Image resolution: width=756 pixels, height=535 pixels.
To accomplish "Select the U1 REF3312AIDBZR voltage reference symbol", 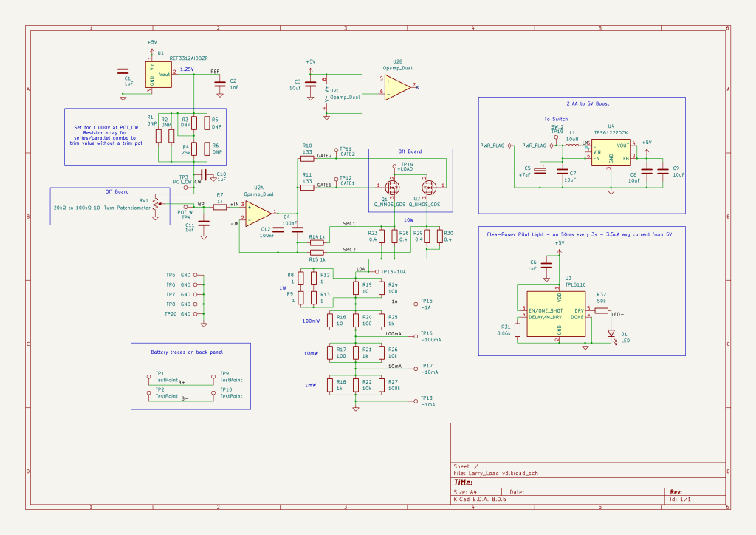I will tap(162, 75).
